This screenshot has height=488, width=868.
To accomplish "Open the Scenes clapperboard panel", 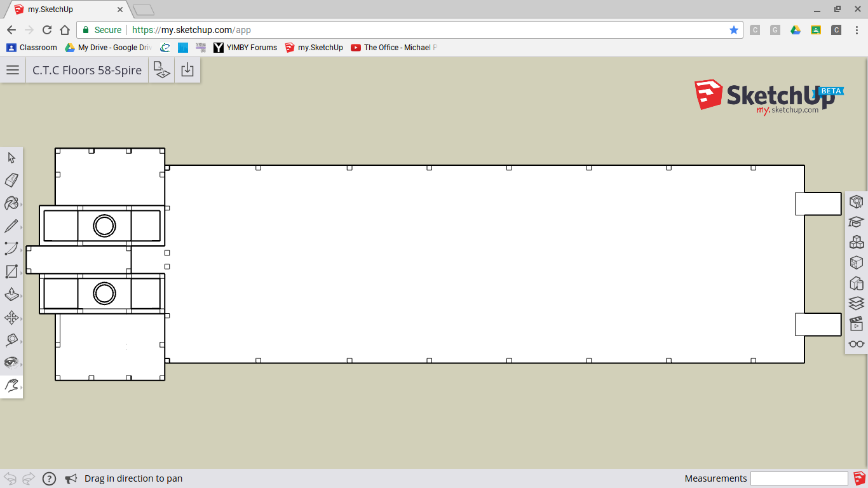I will coord(857,323).
